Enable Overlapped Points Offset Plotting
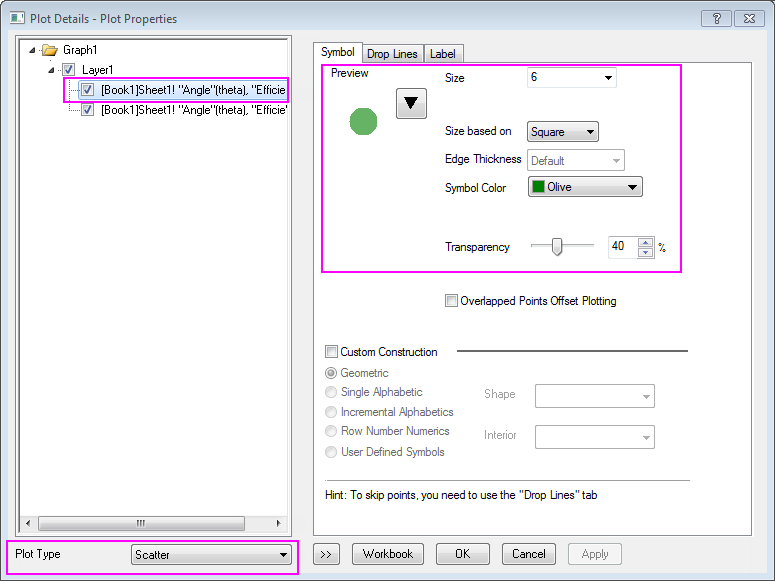The height and width of the screenshot is (581, 775). [452, 301]
